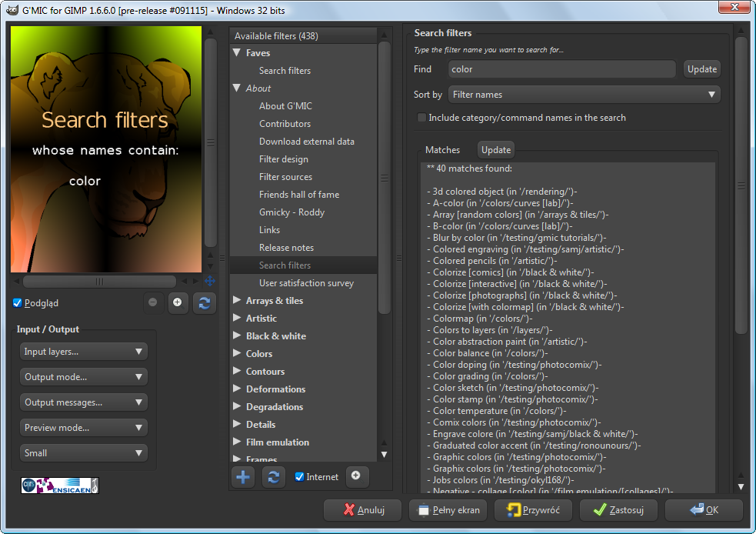This screenshot has height=534, width=756.
Task: Zoom in the preview with plus icon
Action: (178, 302)
